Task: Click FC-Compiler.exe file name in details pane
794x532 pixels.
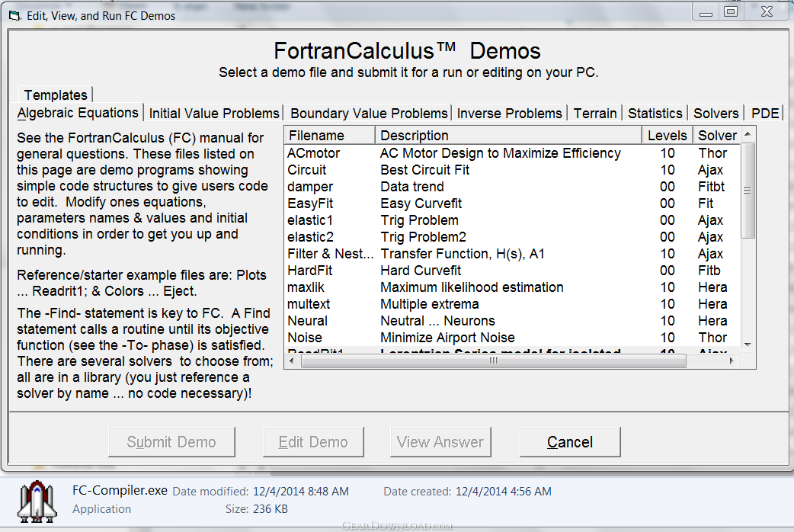Action: click(x=120, y=490)
